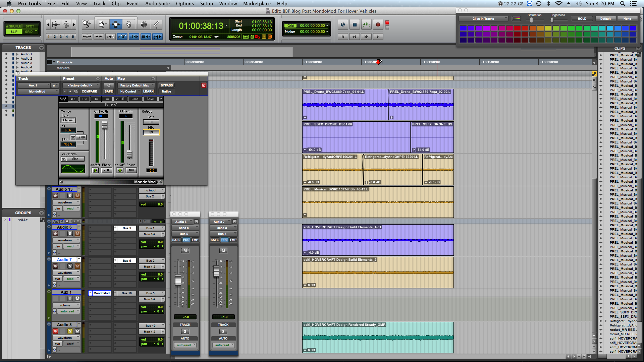Screen dimensions: 644x362
Task: Click the transport Stop button
Action: (x=355, y=24)
